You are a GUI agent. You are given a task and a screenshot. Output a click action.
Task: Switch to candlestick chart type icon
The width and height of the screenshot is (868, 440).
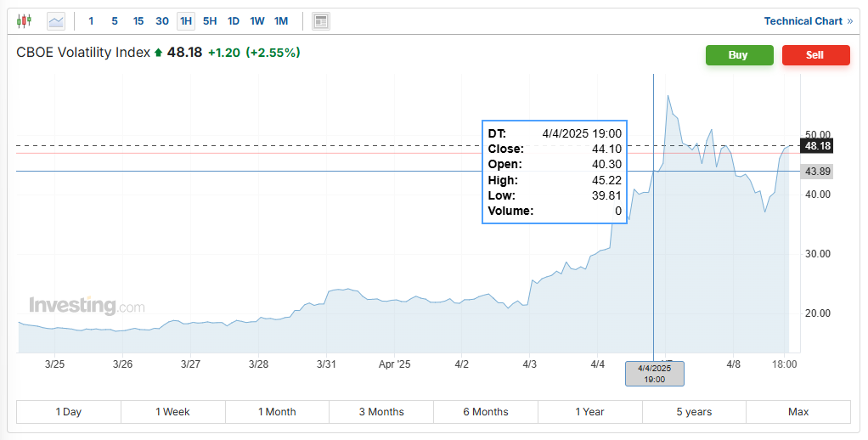(24, 21)
